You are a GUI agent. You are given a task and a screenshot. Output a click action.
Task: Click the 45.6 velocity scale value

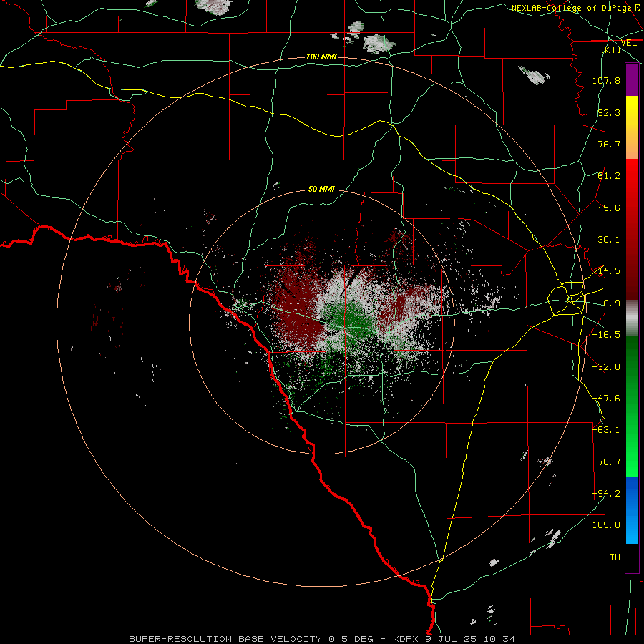609,208
